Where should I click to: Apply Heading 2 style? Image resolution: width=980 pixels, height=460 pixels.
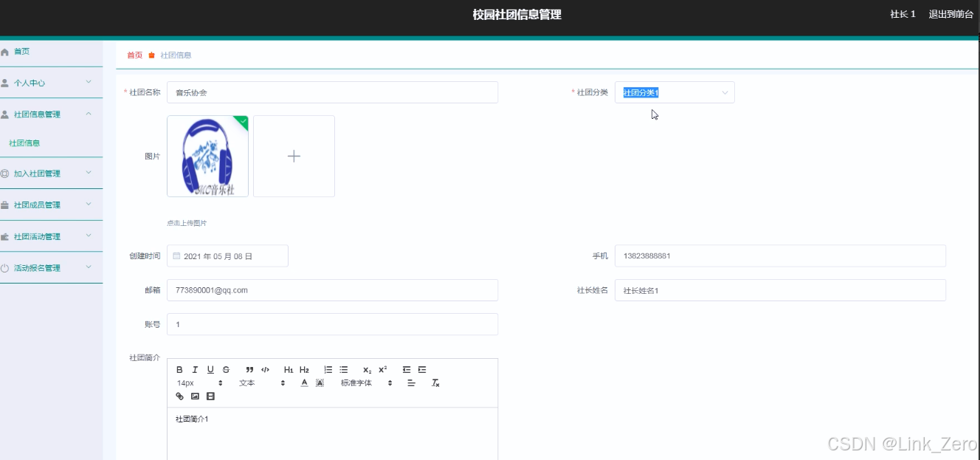[x=304, y=370]
